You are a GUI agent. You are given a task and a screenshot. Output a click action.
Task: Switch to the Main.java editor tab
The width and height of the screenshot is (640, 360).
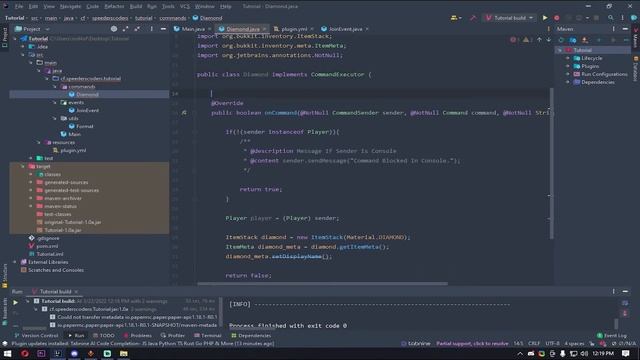coord(192,29)
